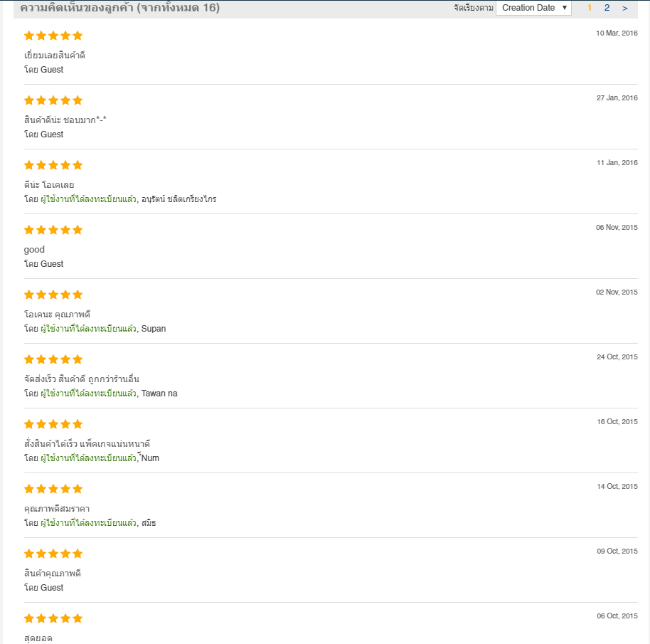
Task: Click star rating of 10 Mar, 2016 review
Action: [x=53, y=36]
